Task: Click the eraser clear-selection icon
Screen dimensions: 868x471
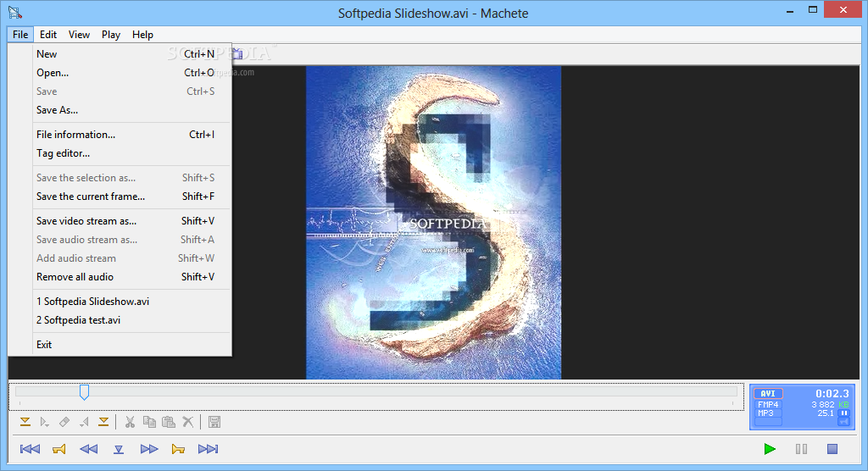Action: (64, 423)
